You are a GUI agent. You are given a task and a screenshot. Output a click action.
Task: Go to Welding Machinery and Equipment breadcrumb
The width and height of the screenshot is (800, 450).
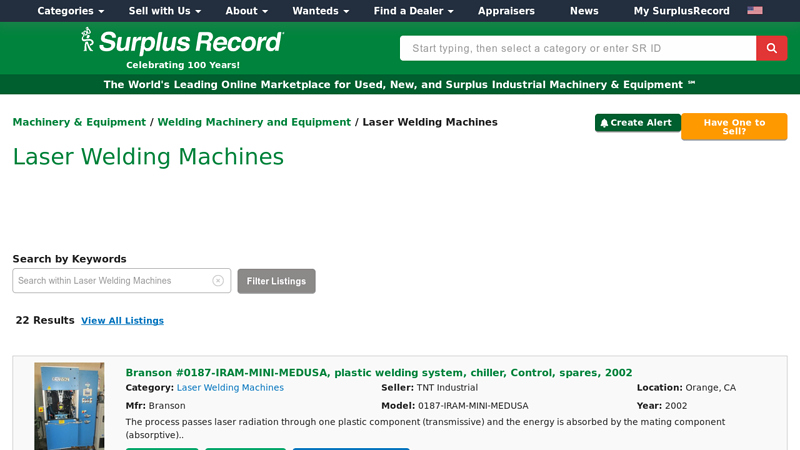click(254, 122)
